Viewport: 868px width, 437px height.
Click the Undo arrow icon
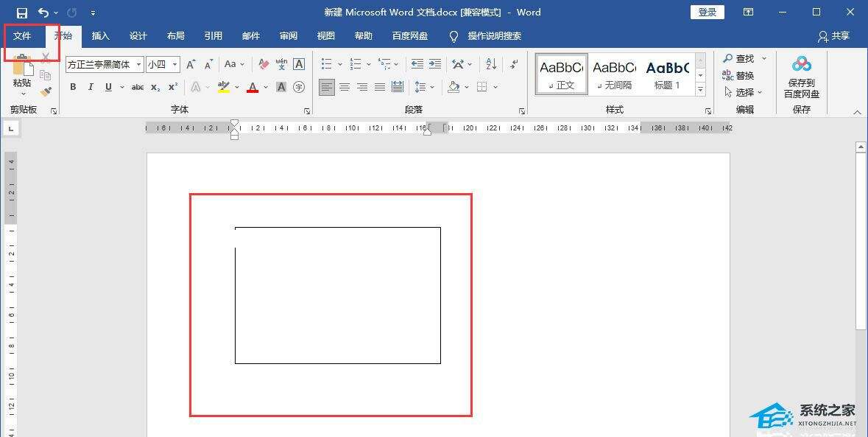pyautogui.click(x=43, y=13)
